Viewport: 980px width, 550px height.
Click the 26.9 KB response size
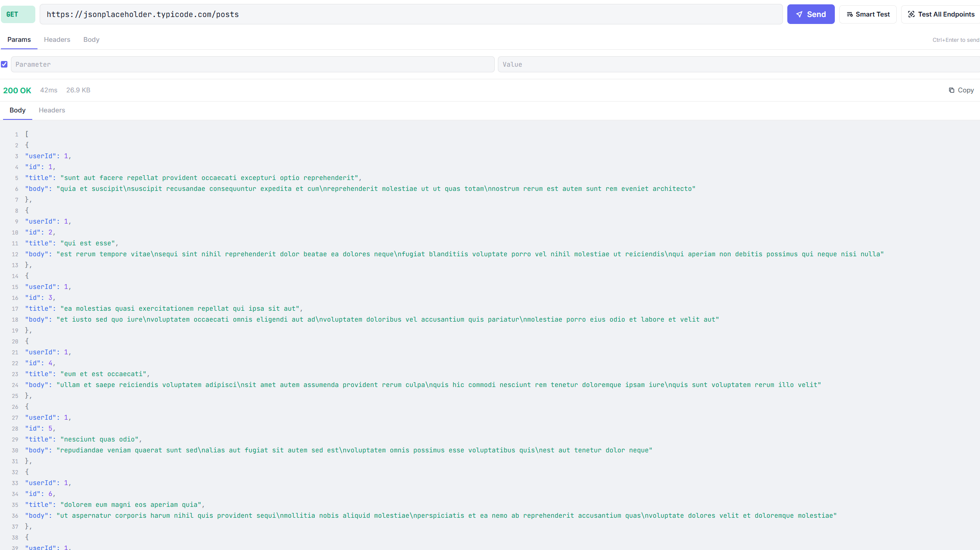coord(78,90)
